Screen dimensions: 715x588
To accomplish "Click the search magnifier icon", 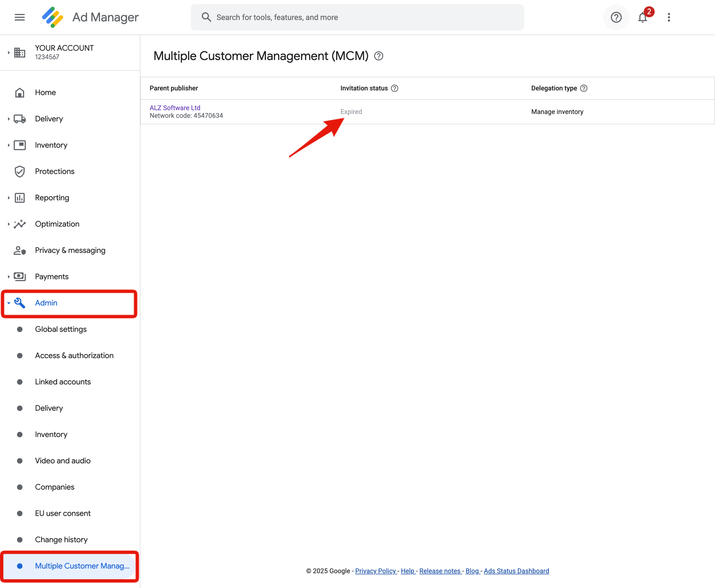I will tap(206, 17).
